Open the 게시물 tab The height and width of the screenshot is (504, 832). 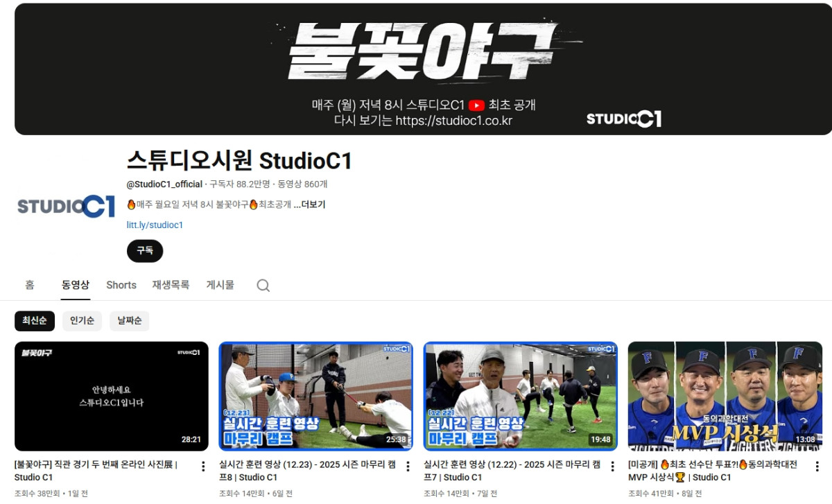tap(220, 285)
